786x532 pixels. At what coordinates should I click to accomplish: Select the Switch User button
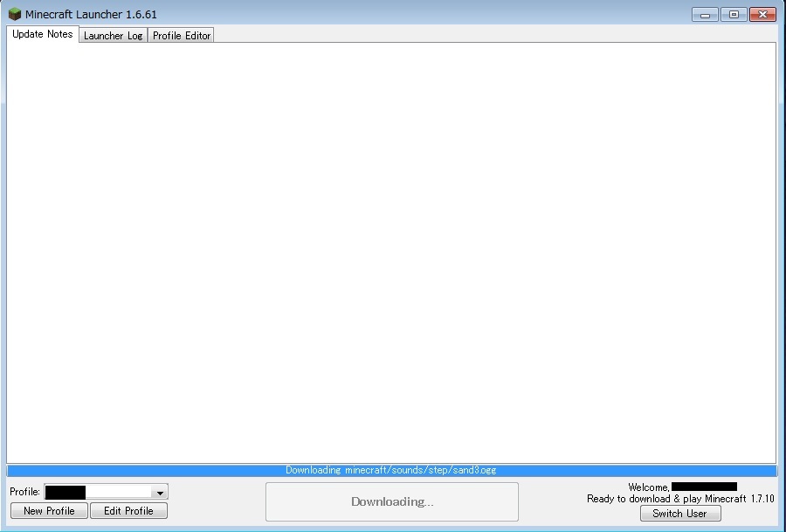coord(679,514)
